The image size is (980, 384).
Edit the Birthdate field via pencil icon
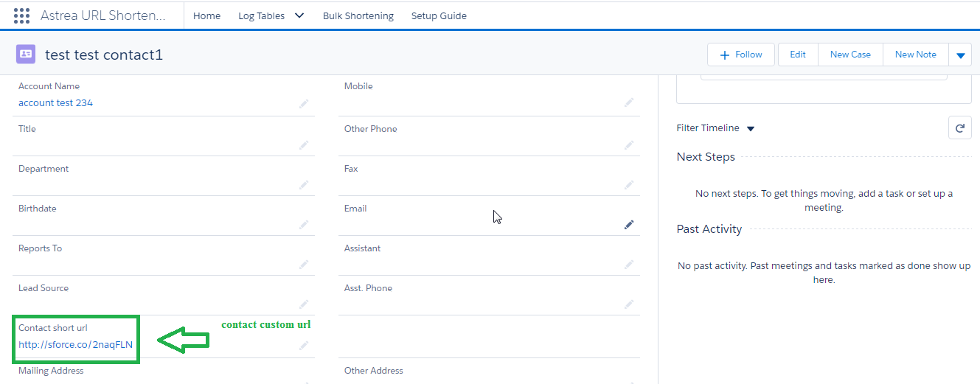click(x=304, y=225)
